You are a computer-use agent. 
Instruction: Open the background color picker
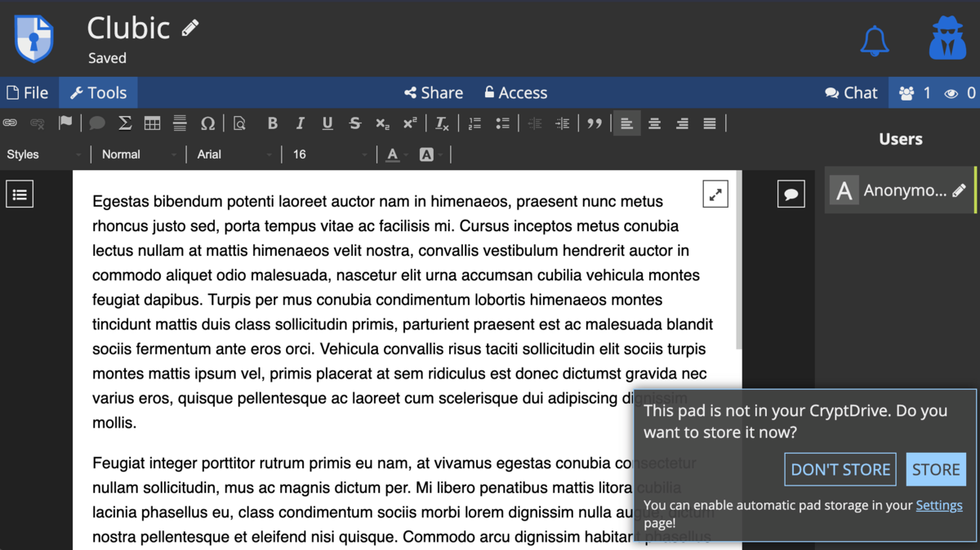click(430, 154)
